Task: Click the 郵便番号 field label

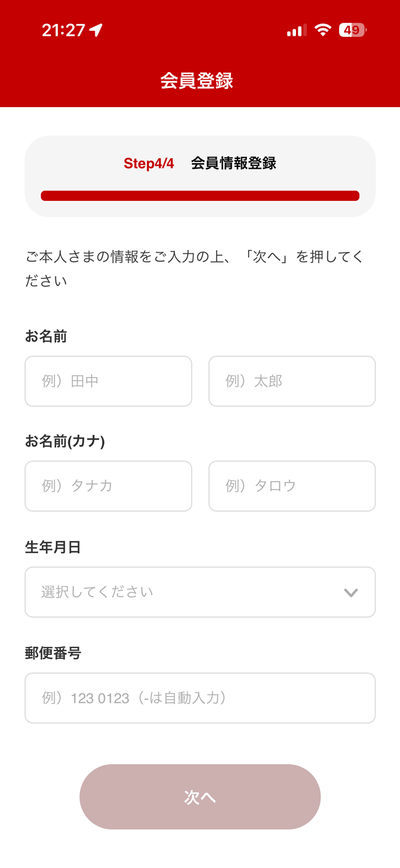Action: click(x=53, y=653)
